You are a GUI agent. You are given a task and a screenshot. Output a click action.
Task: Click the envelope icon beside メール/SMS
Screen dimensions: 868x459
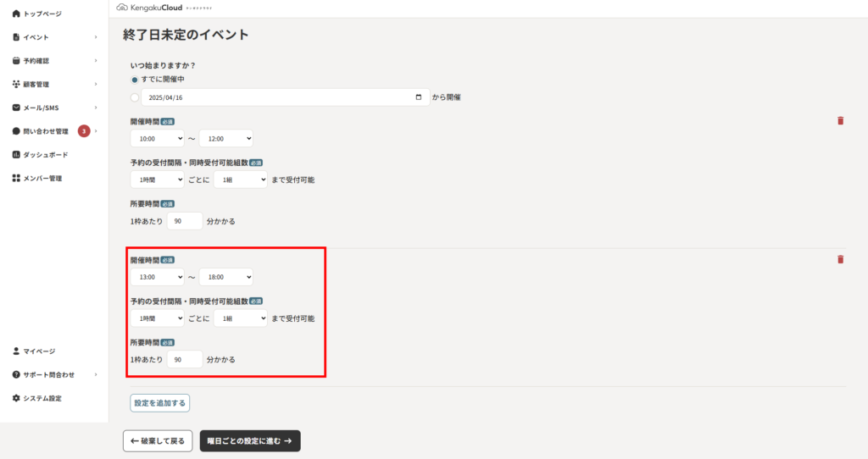click(16, 108)
